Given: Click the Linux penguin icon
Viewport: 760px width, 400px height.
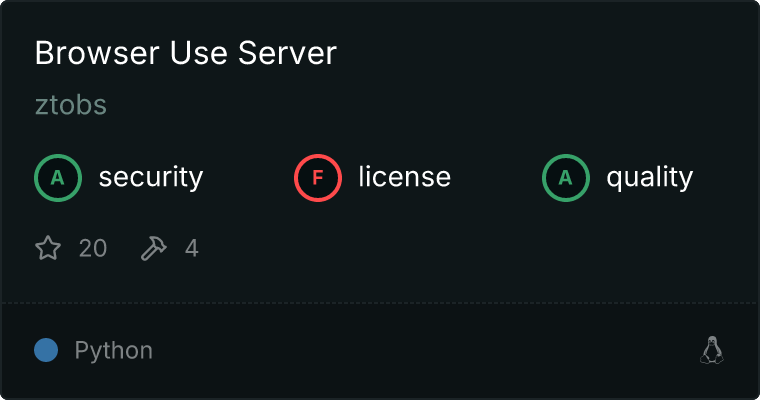Looking at the screenshot, I should click(711, 350).
